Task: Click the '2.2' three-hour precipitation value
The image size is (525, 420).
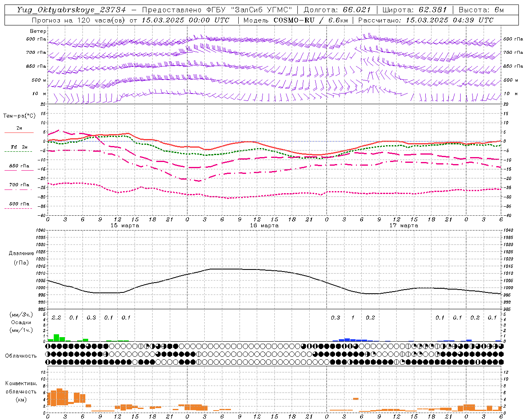Action: 56,317
